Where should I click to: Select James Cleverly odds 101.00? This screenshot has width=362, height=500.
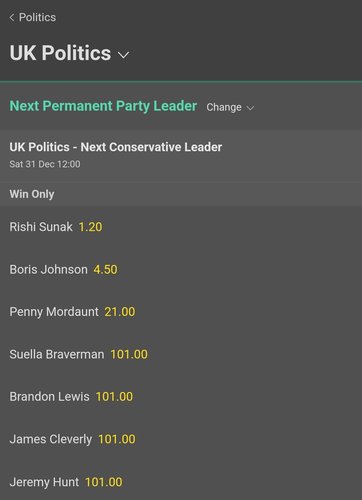[117, 439]
